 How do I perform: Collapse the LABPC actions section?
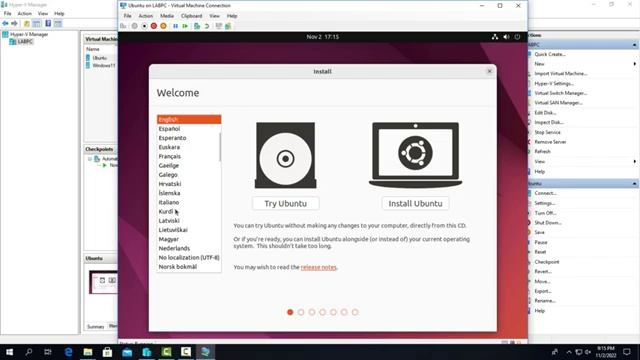pyautogui.click(x=634, y=44)
